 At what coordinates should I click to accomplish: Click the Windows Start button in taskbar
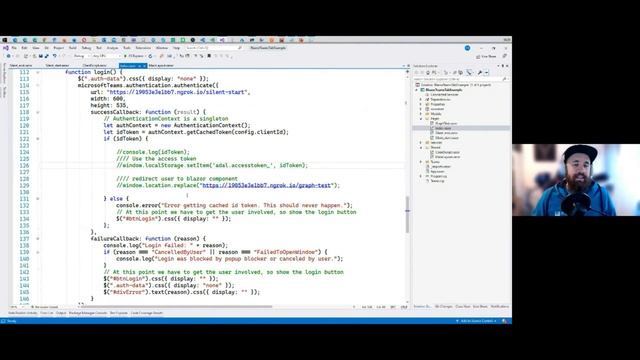point(5,40)
